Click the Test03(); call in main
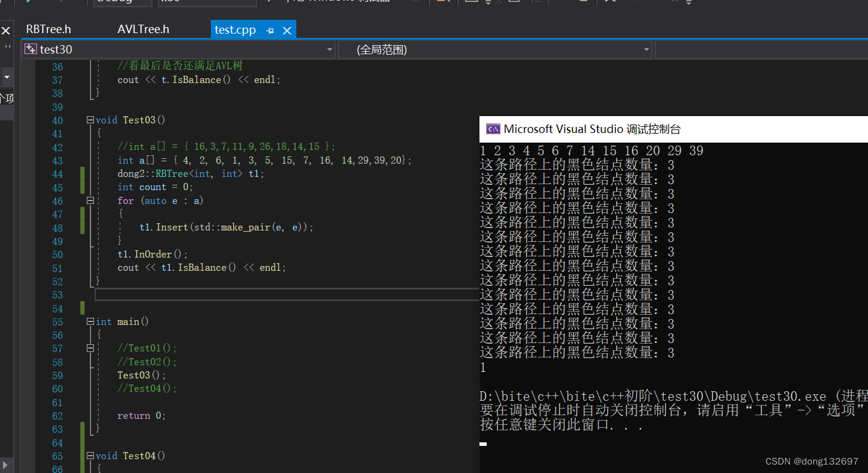868x473 pixels. [x=142, y=375]
